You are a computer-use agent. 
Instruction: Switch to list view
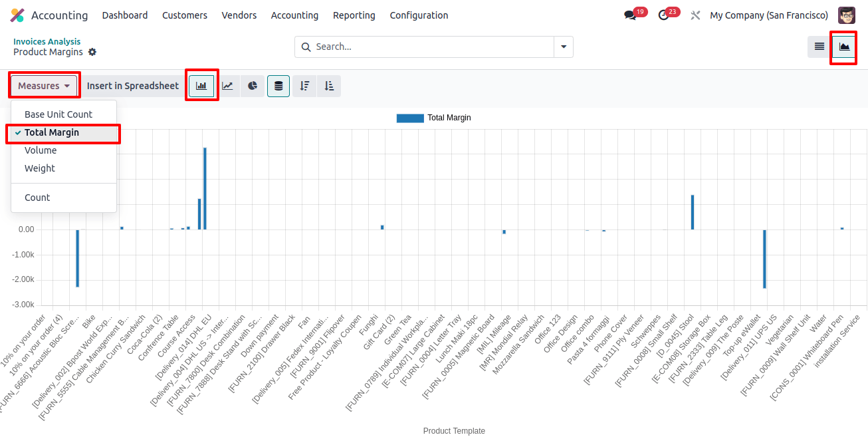819,47
